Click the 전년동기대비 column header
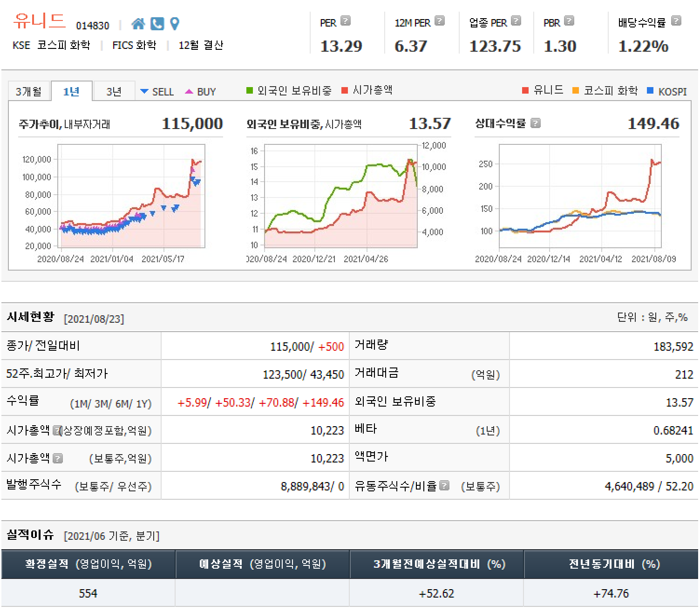Viewport: 700px width, 612px height. pyautogui.click(x=611, y=564)
